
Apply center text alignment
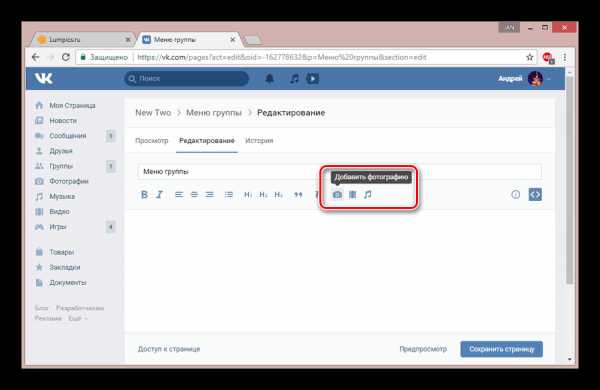(x=194, y=194)
